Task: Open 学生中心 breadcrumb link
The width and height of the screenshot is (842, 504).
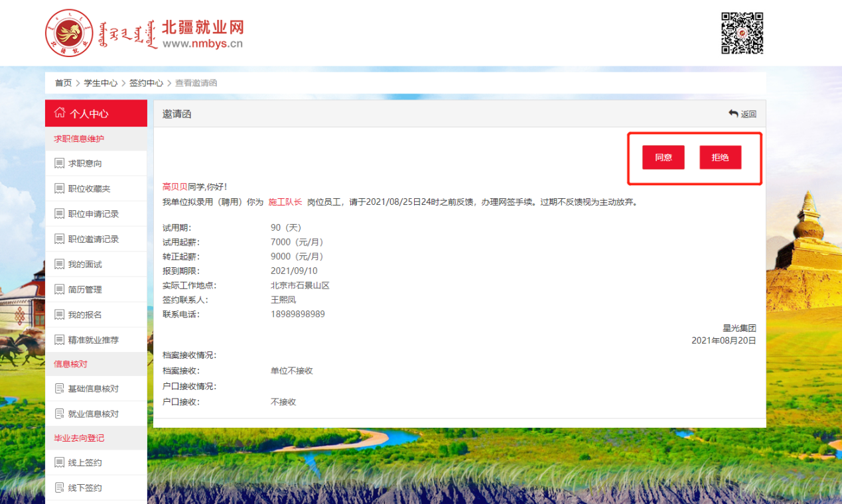Action: 100,83
